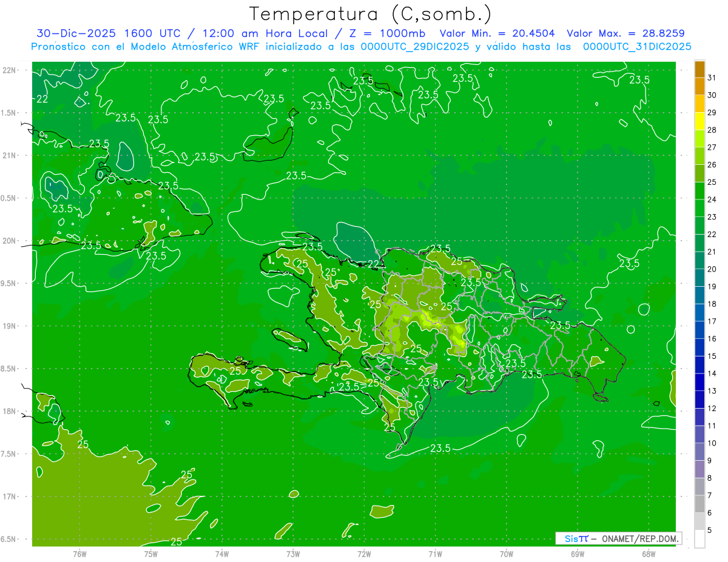Viewport: 728px width, 562px height.
Task: Click the gray colorbar swatch between 6 and 7
Action: click(699, 504)
